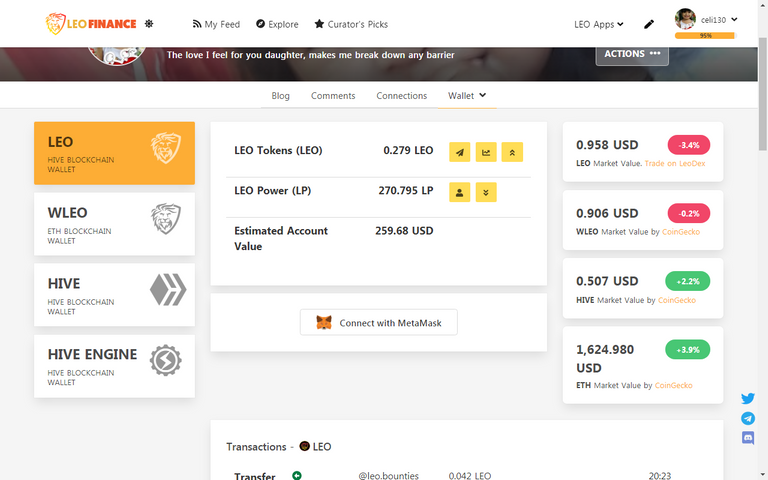Viewport: 768px width, 480px height.
Task: Open the Explore page
Action: (277, 24)
